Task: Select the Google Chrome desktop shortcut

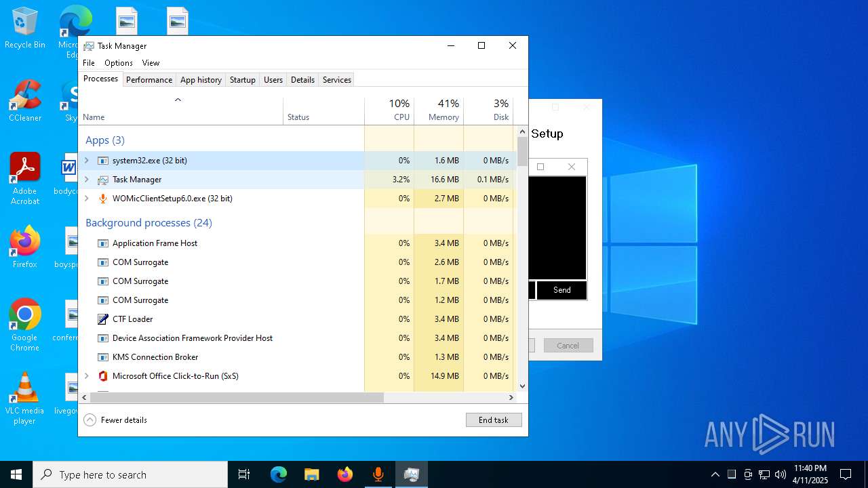Action: pos(25,325)
